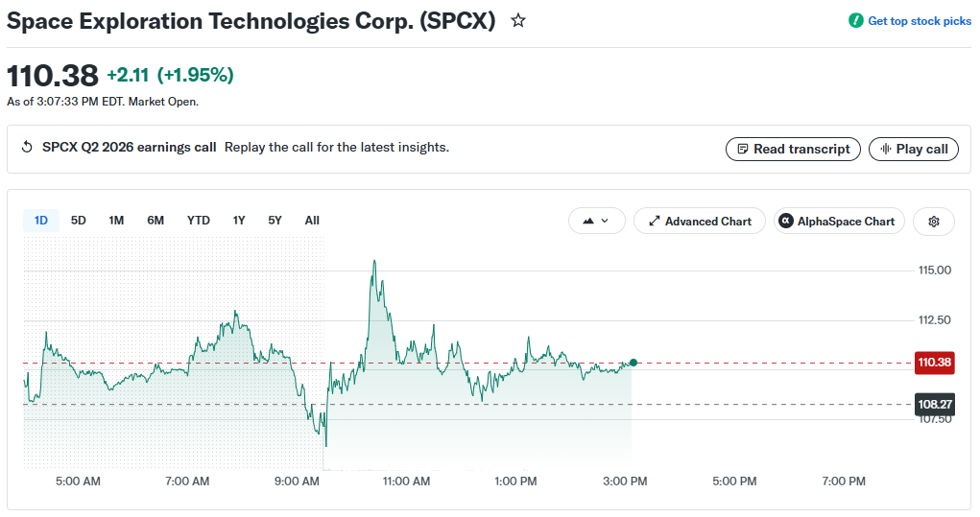Click the 7:00 PM time axis label
980x517 pixels.
pyautogui.click(x=844, y=482)
